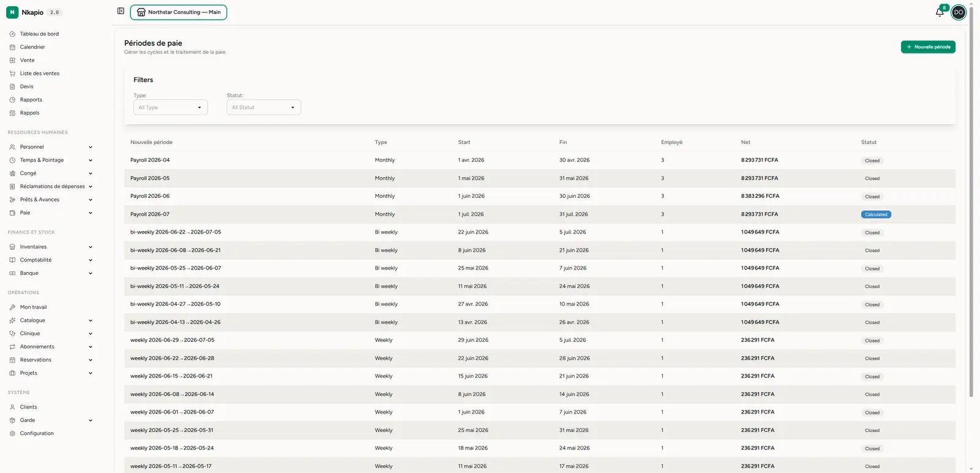The width and height of the screenshot is (980, 473).
Task: Click the Paie sidebar icon
Action: tap(12, 213)
